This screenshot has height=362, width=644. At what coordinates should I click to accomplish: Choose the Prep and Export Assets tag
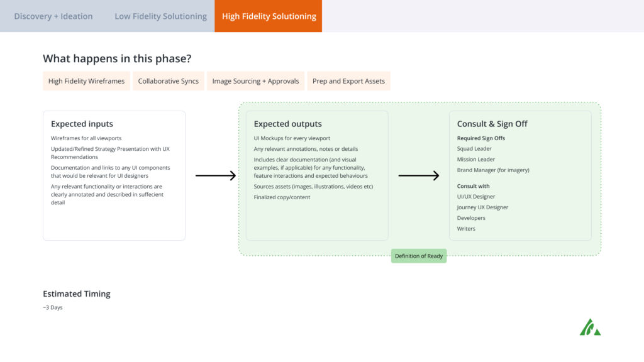click(x=348, y=81)
